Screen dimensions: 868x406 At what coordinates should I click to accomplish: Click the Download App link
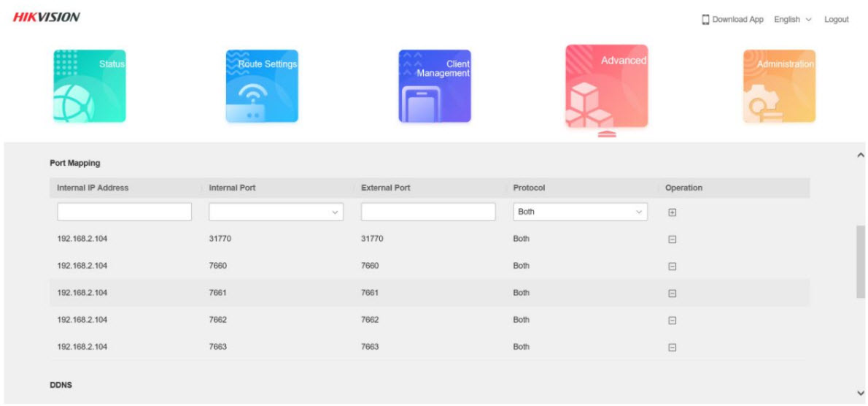737,20
